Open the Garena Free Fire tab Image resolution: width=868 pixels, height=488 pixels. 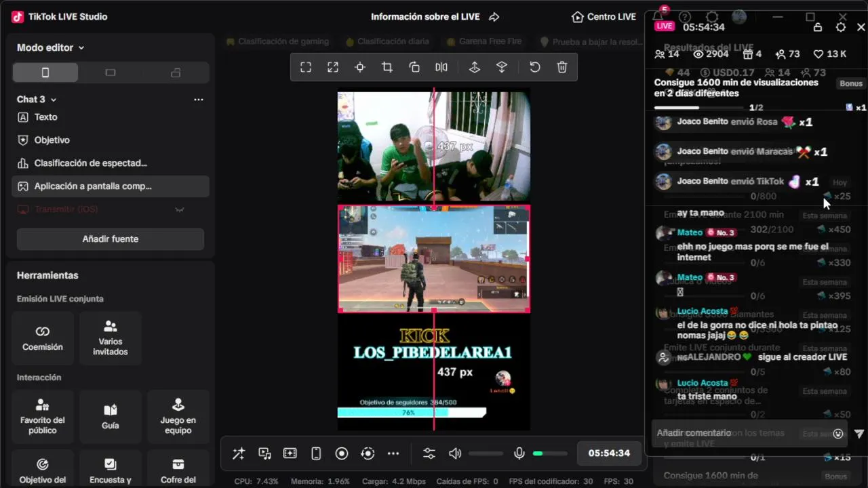pos(484,41)
